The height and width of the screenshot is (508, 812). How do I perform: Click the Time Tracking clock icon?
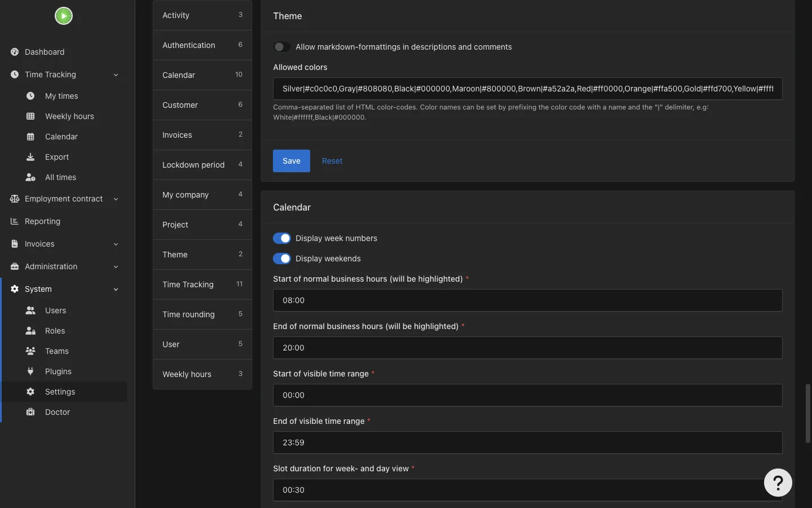coord(15,75)
